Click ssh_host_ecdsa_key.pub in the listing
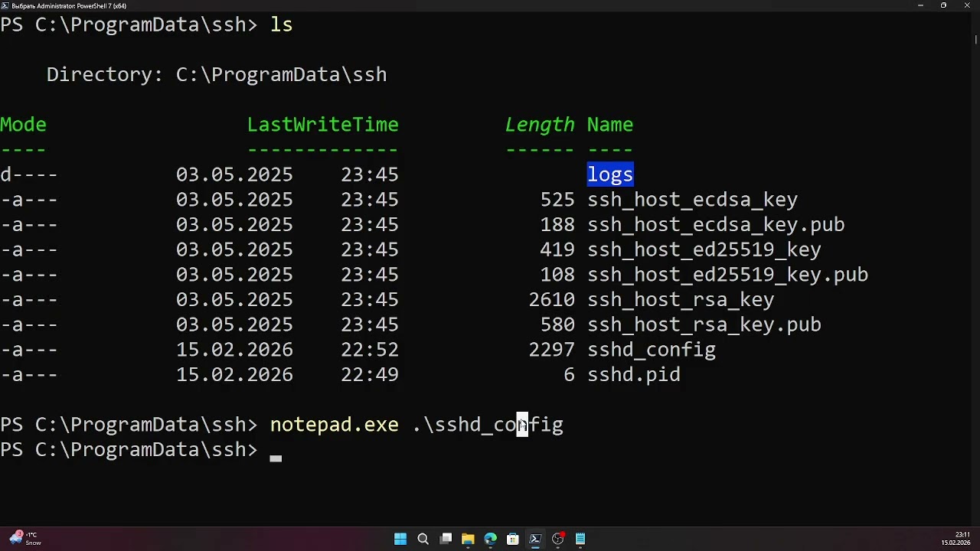980x551 pixels. [x=716, y=225]
